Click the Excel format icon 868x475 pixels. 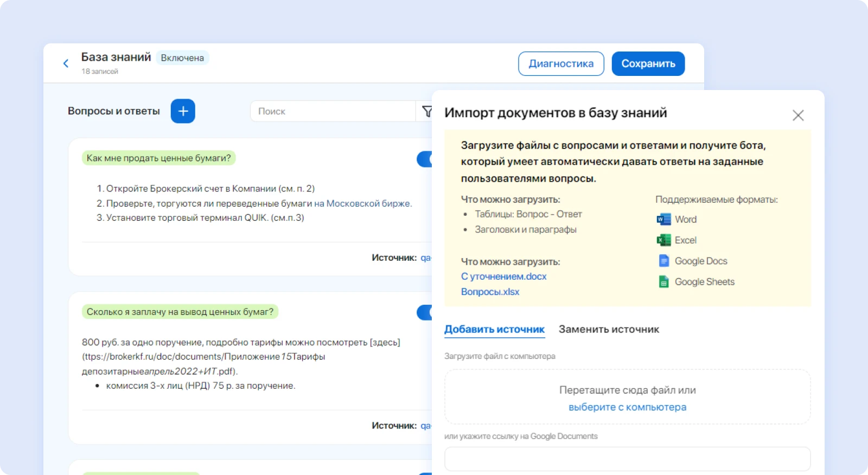663,240
